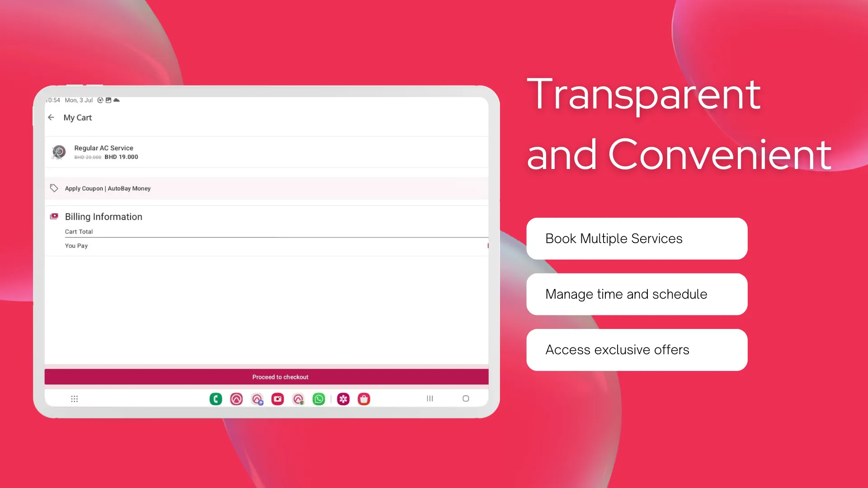The height and width of the screenshot is (488, 868).
Task: Tap the back arrow navigation button
Action: pyautogui.click(x=52, y=117)
